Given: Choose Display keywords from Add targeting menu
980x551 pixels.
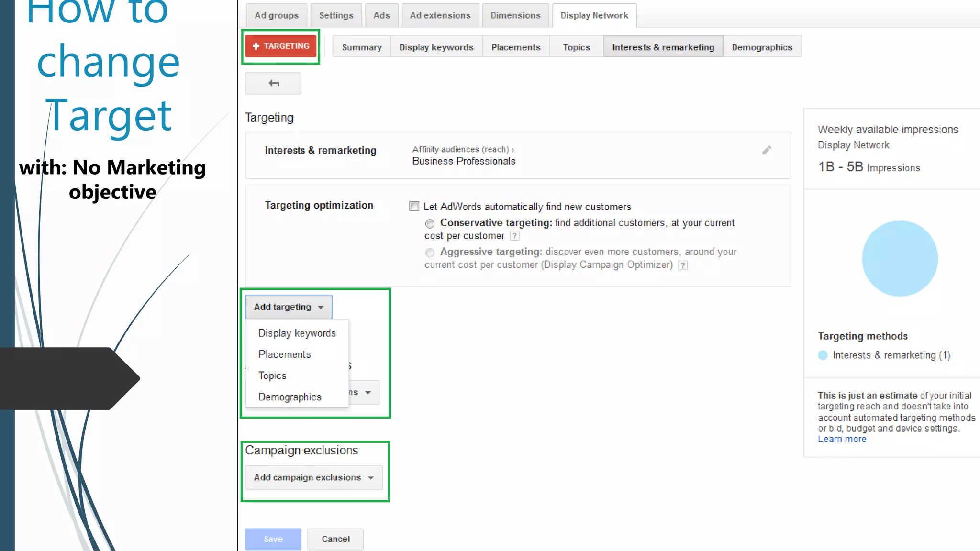Looking at the screenshot, I should pyautogui.click(x=297, y=333).
